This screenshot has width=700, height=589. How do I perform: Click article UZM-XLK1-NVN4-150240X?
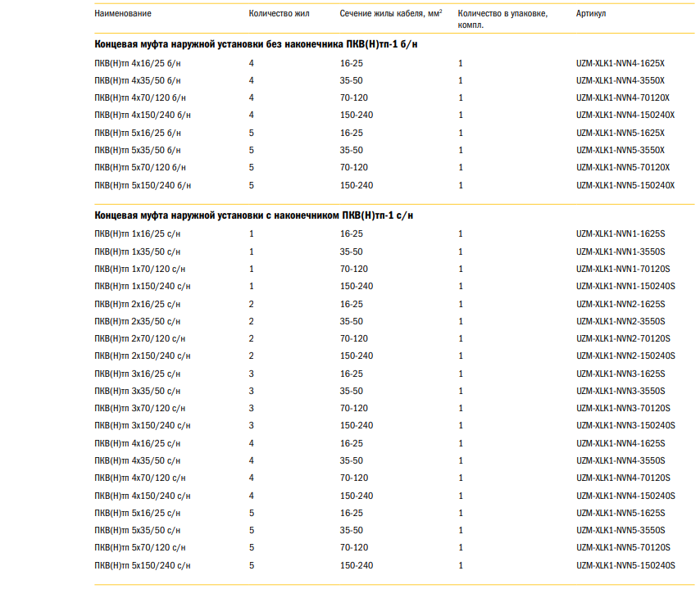pyautogui.click(x=625, y=116)
